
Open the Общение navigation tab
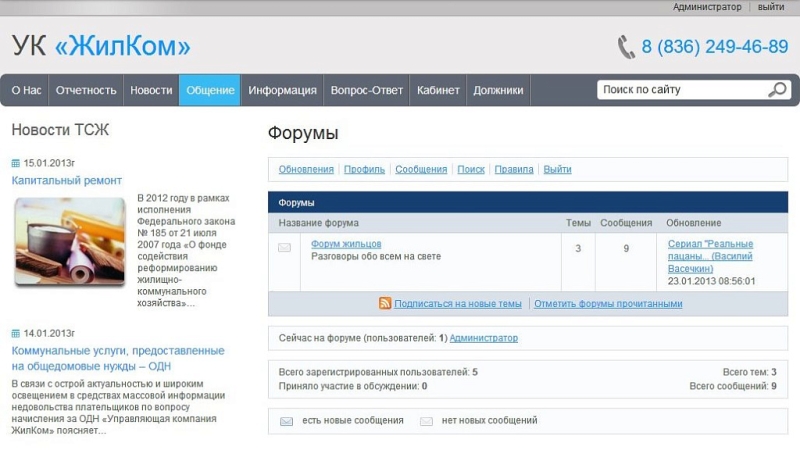210,90
